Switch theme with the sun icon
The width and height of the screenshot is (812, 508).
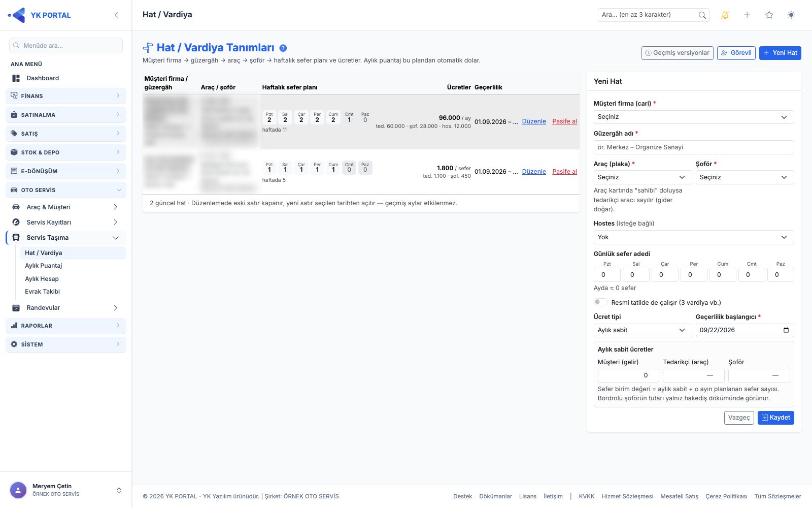click(x=791, y=15)
